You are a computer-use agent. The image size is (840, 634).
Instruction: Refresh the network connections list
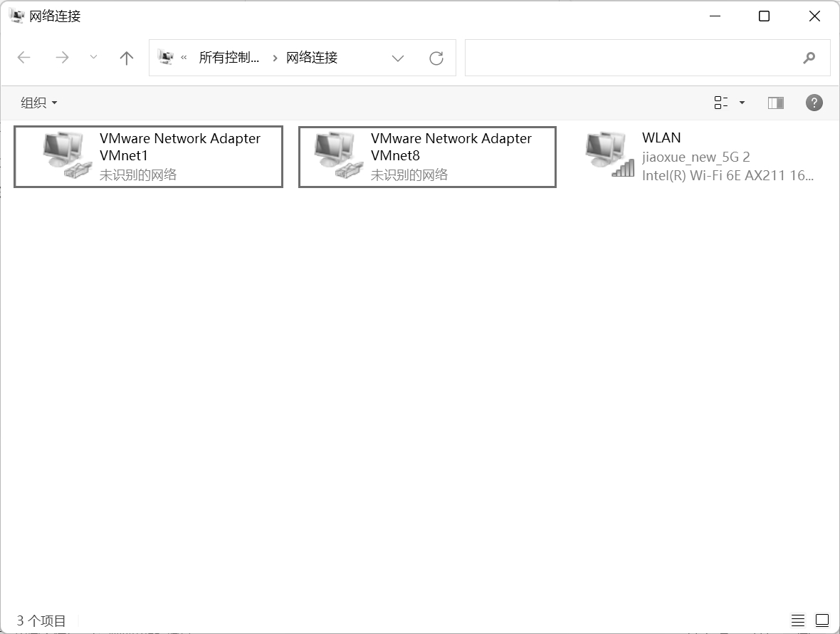pos(436,58)
